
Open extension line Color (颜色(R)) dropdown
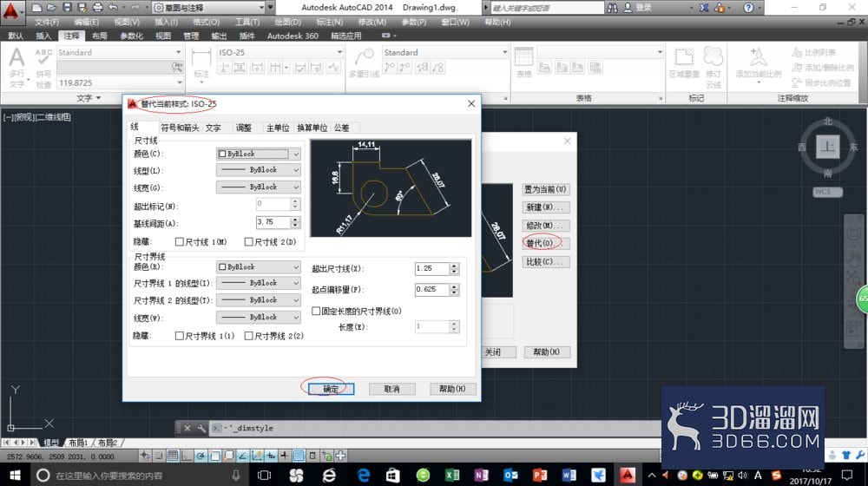[258, 266]
